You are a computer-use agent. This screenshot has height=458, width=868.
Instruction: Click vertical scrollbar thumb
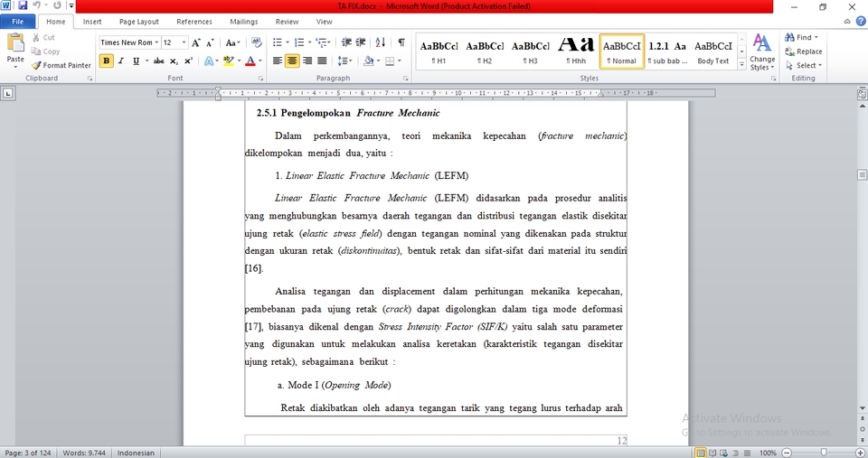[x=862, y=174]
